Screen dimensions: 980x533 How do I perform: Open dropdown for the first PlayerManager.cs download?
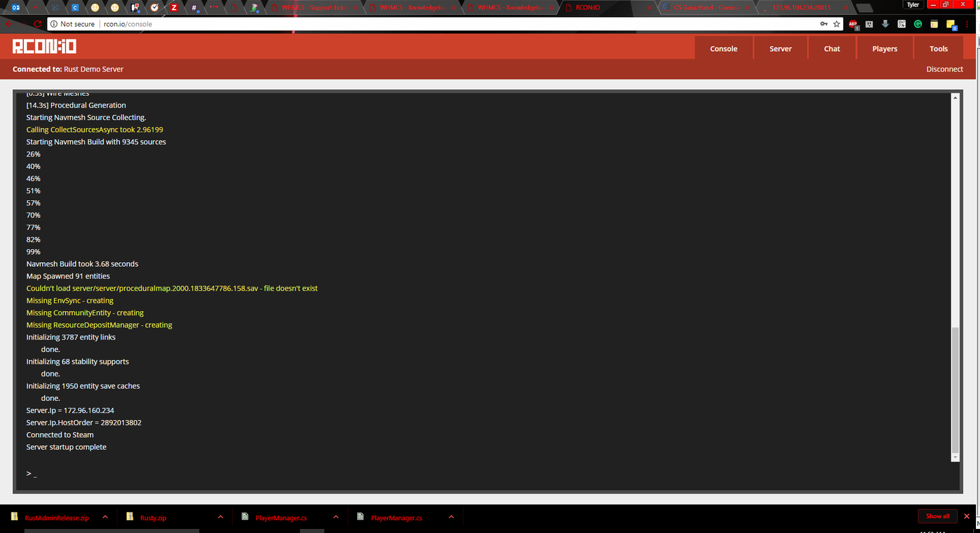336,517
